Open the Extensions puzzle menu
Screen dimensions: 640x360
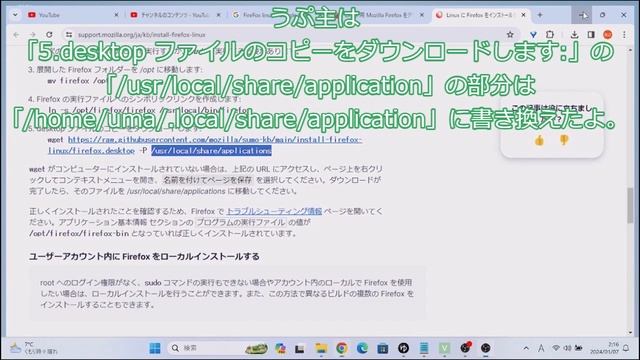(x=550, y=35)
